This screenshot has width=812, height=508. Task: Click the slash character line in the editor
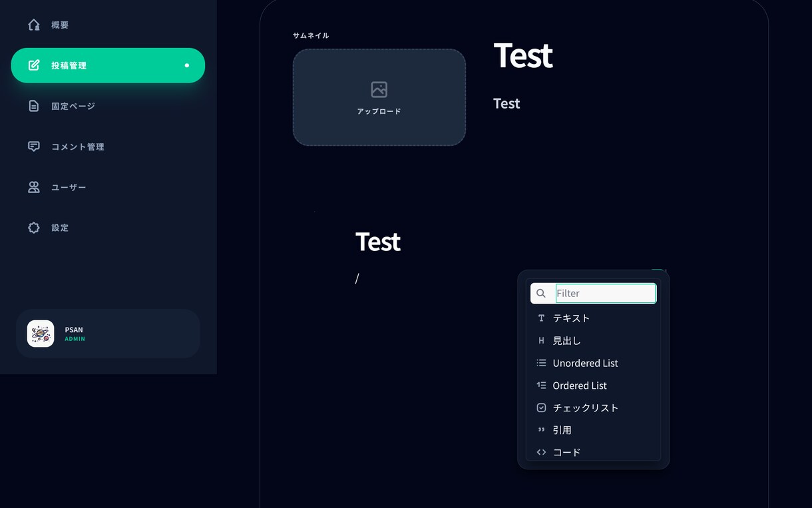(357, 278)
